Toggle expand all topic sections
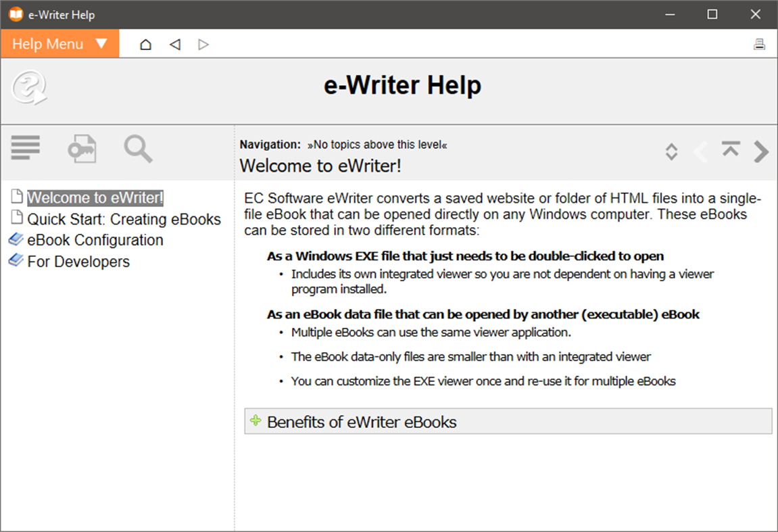 click(x=671, y=151)
